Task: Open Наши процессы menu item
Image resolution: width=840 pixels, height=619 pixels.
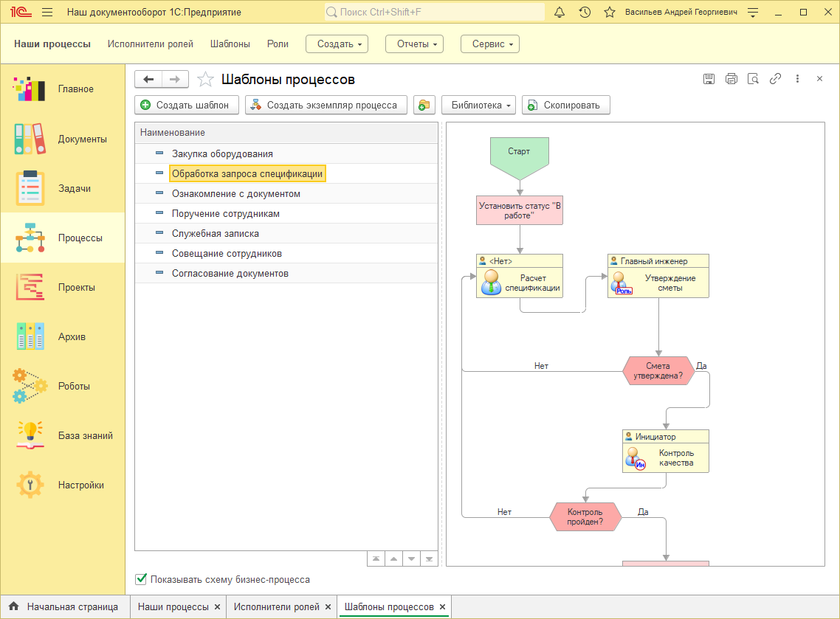Action: click(x=52, y=44)
